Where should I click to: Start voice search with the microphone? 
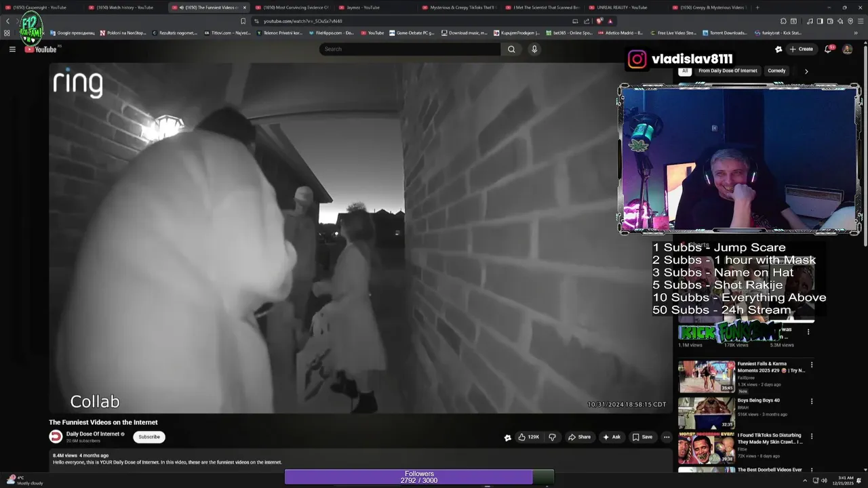(534, 49)
